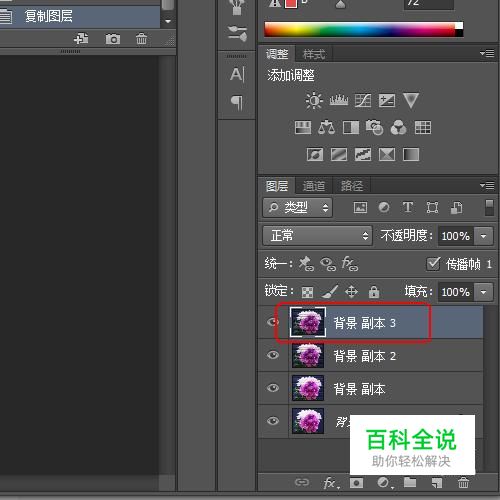Create new snapshot with camera icon
Image resolution: width=500 pixels, height=500 pixels.
click(113, 39)
